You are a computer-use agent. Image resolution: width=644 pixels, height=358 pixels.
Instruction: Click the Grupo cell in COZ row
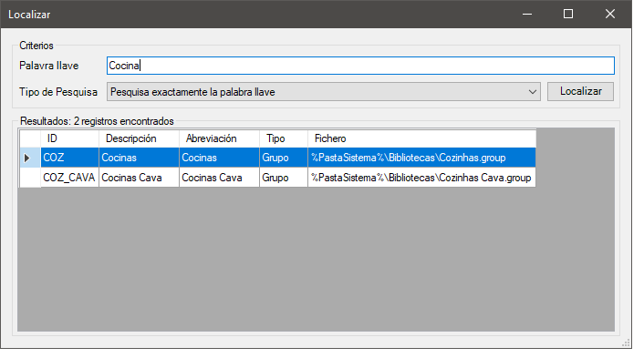pos(284,158)
